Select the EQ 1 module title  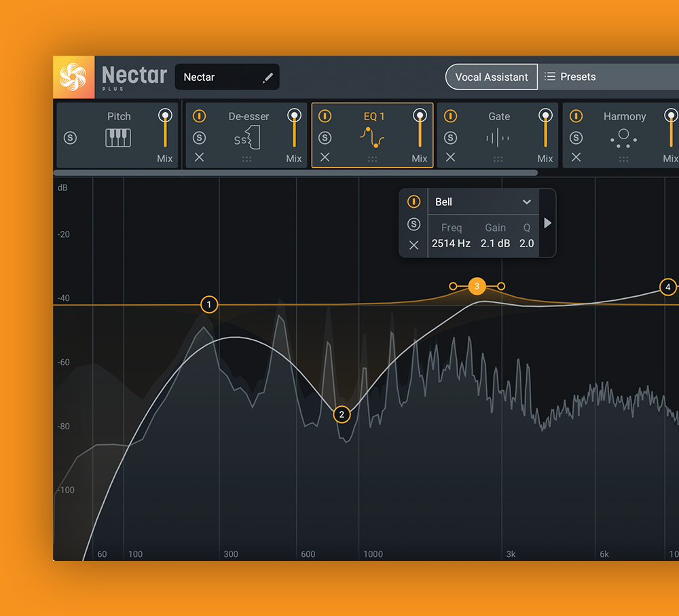coord(373,117)
